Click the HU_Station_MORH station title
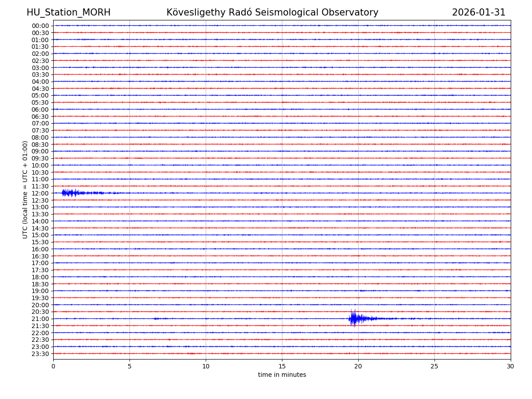The width and height of the screenshot is (532, 399). pyautogui.click(x=68, y=12)
